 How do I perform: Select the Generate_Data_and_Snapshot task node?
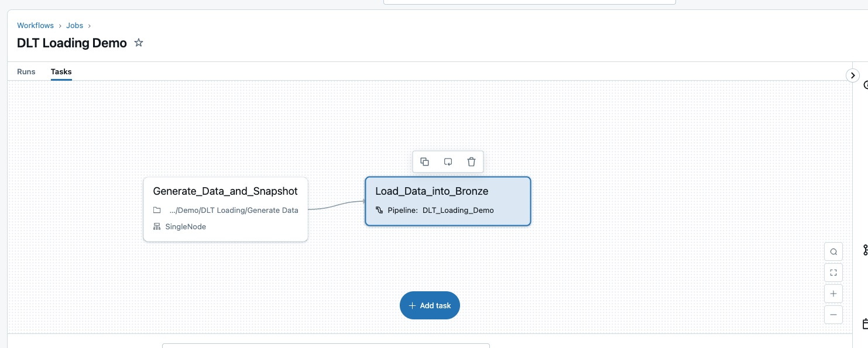tap(225, 191)
